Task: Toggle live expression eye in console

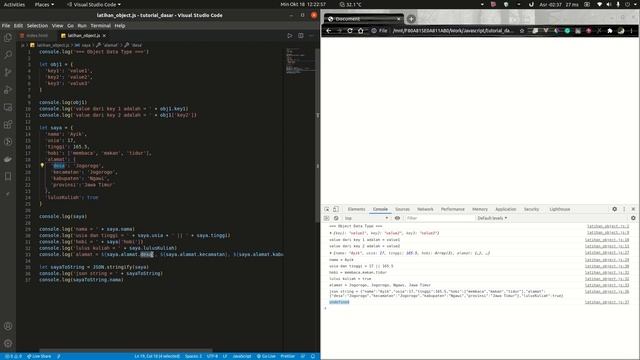Action: click(x=397, y=218)
